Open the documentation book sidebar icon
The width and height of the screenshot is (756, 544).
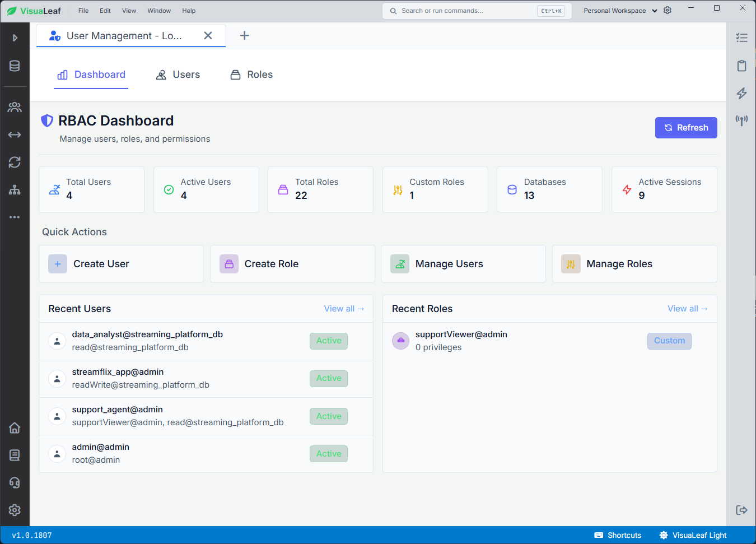[15, 455]
